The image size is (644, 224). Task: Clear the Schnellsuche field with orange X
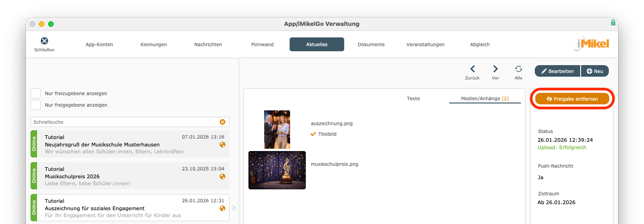tap(223, 122)
